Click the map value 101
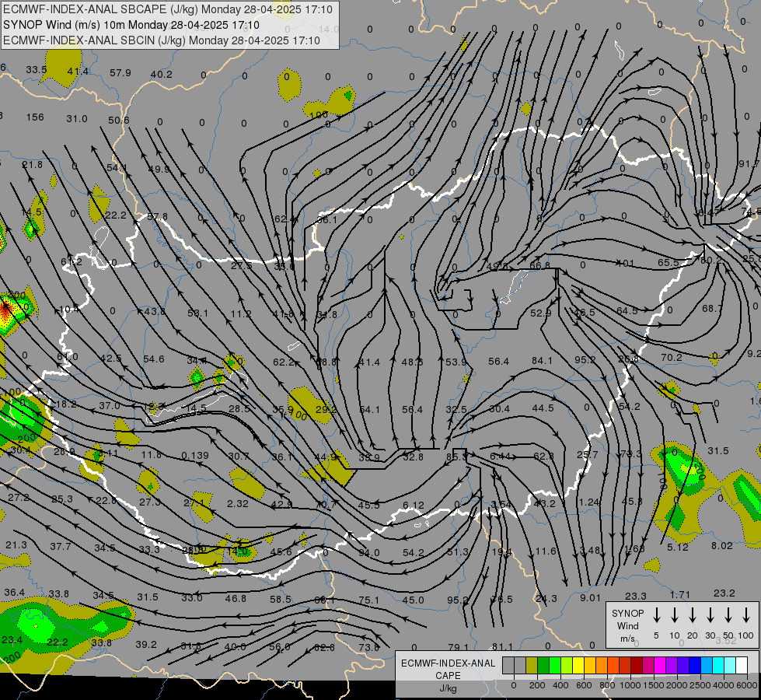Viewport: 761px width, 700px height. coord(626,264)
